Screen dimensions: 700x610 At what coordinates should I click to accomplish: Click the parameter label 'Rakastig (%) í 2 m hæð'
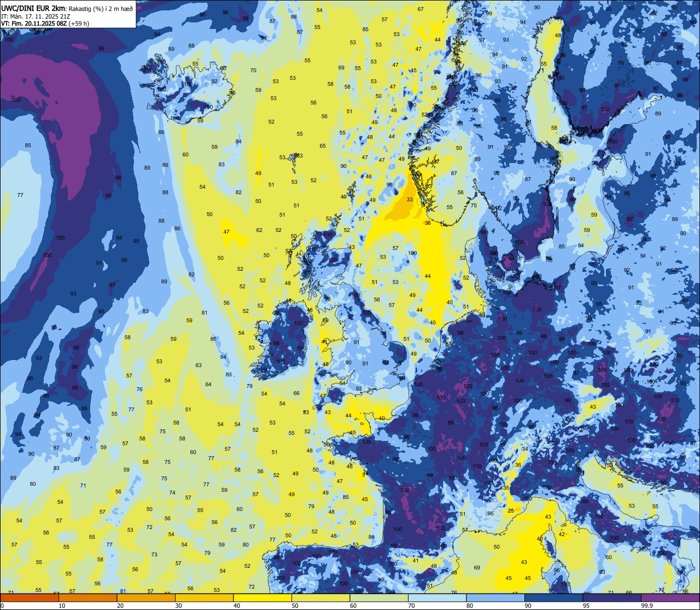(101, 8)
